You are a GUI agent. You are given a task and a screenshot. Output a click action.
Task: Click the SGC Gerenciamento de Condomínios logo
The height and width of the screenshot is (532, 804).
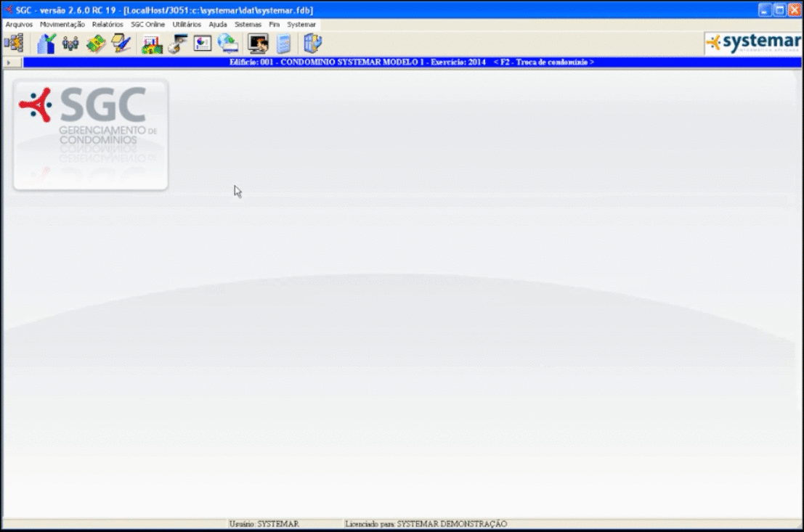click(91, 134)
